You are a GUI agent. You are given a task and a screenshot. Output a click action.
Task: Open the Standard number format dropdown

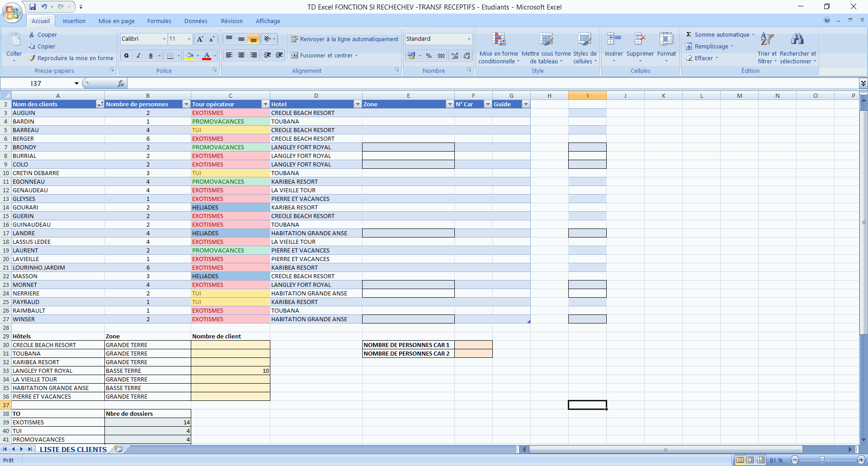coord(469,39)
